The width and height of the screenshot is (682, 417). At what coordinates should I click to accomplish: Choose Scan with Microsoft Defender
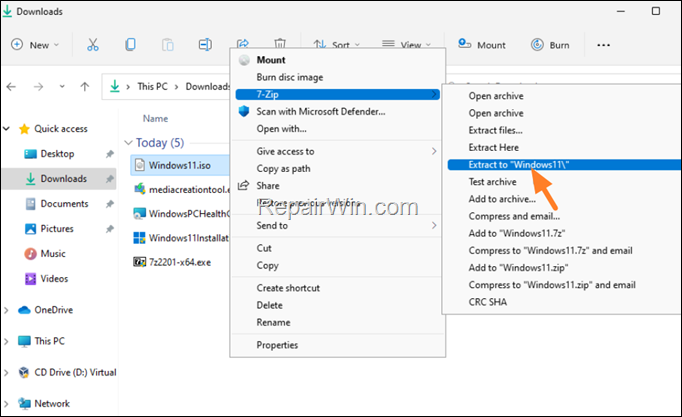point(338,111)
